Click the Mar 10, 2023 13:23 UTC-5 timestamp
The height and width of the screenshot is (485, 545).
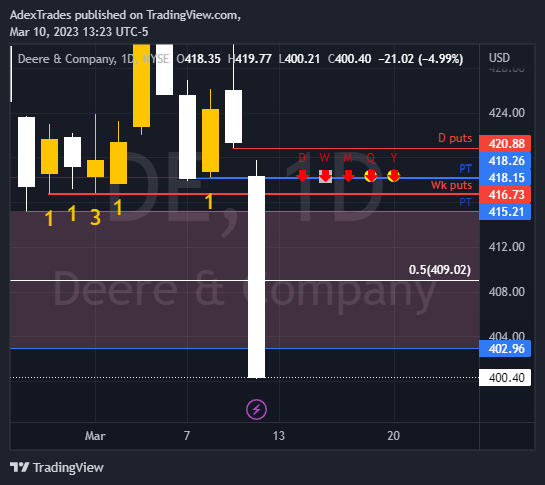click(x=79, y=32)
